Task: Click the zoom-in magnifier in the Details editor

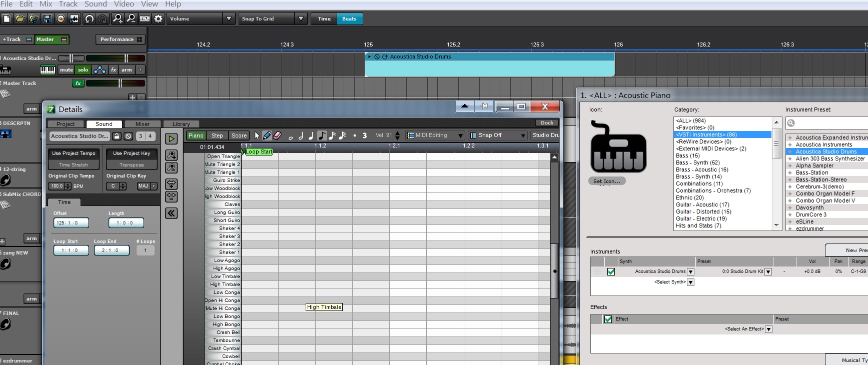Action: pyautogui.click(x=171, y=155)
